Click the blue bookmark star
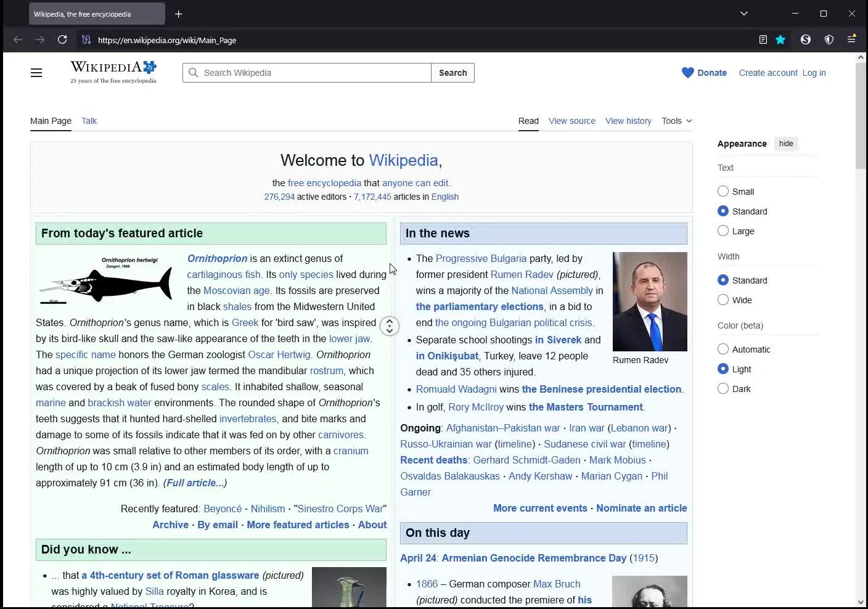This screenshot has height=609, width=868. (780, 39)
